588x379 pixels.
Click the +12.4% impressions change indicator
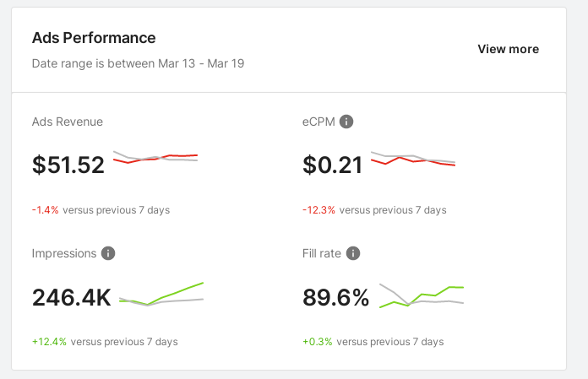click(x=48, y=342)
